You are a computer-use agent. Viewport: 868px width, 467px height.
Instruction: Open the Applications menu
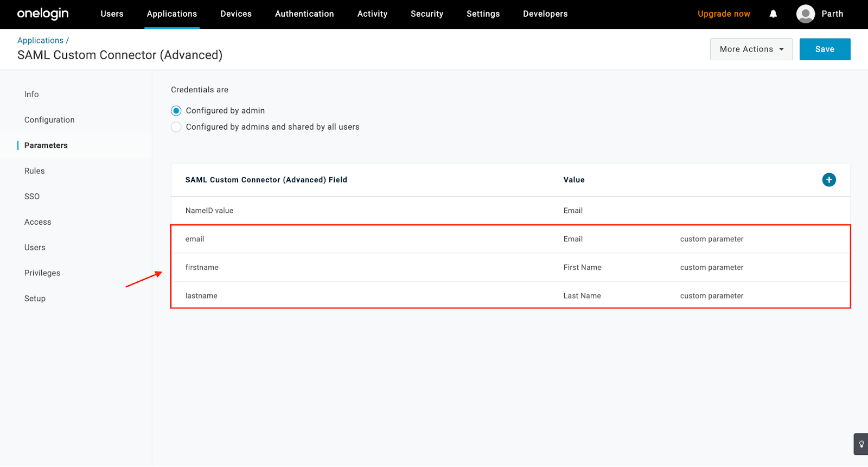(172, 14)
